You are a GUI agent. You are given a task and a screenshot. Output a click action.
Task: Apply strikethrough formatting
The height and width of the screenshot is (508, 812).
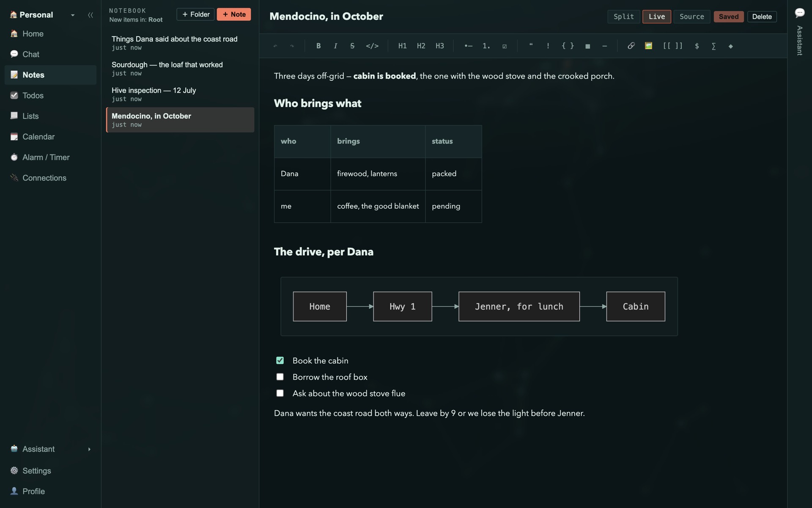tap(352, 46)
